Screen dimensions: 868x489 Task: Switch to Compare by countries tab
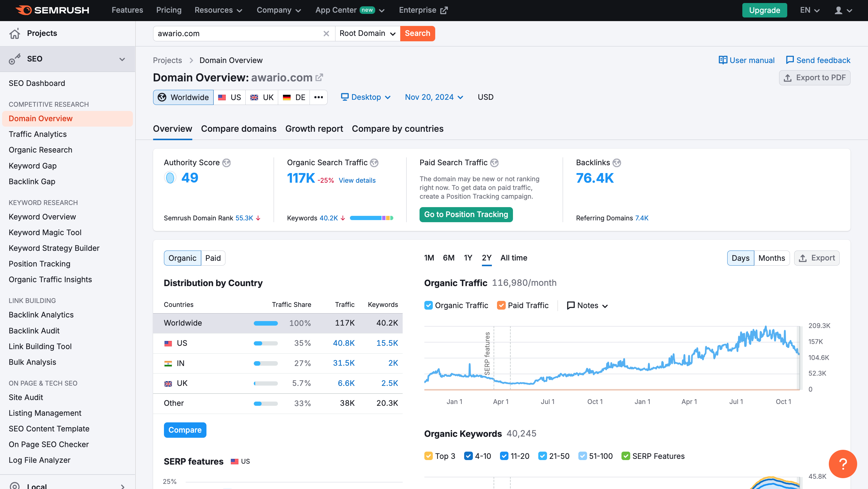point(398,129)
